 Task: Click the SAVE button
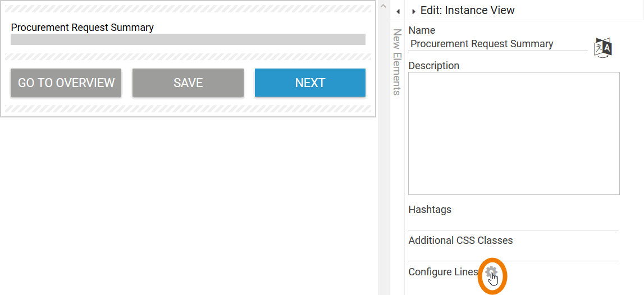[x=188, y=83]
